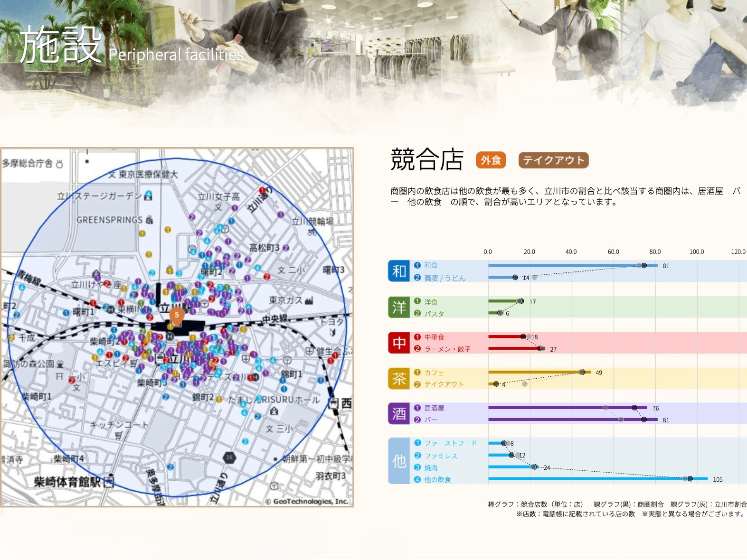Select the orange 外食 tab

(491, 160)
